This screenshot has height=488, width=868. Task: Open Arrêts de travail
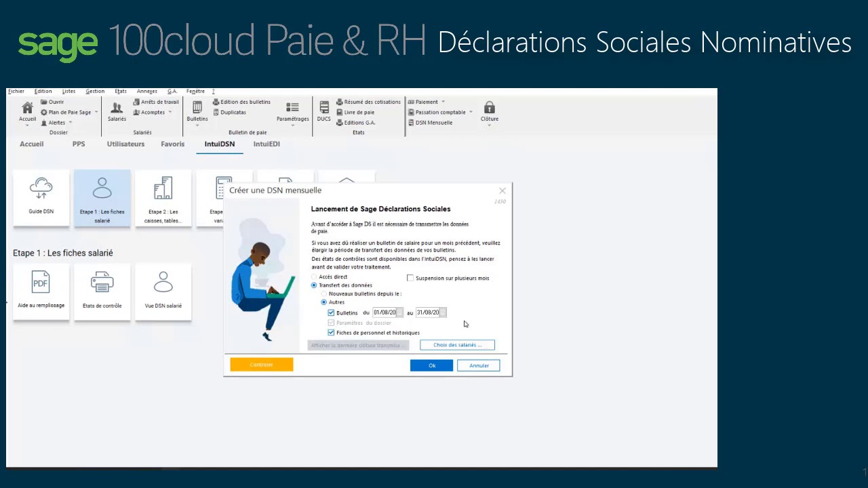pos(156,102)
